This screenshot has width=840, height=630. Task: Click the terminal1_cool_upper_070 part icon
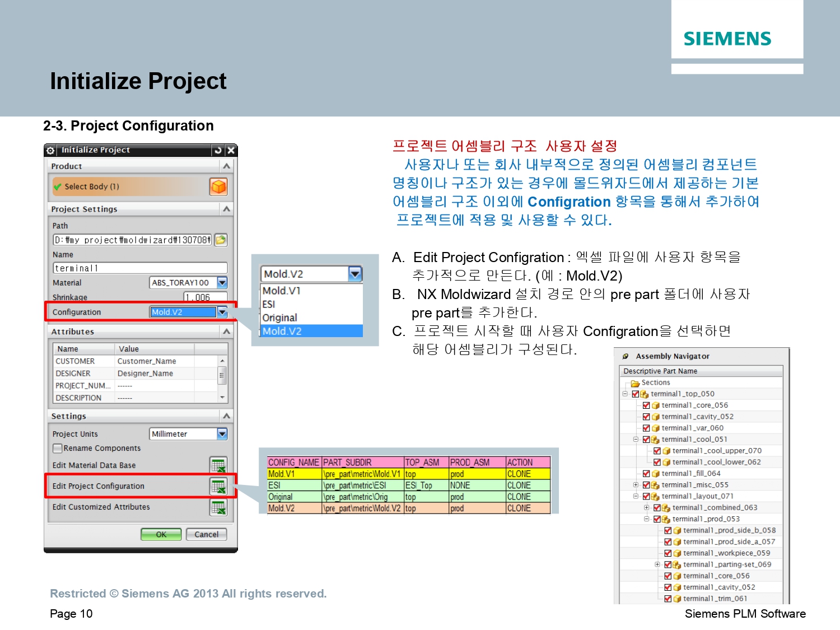(x=666, y=451)
